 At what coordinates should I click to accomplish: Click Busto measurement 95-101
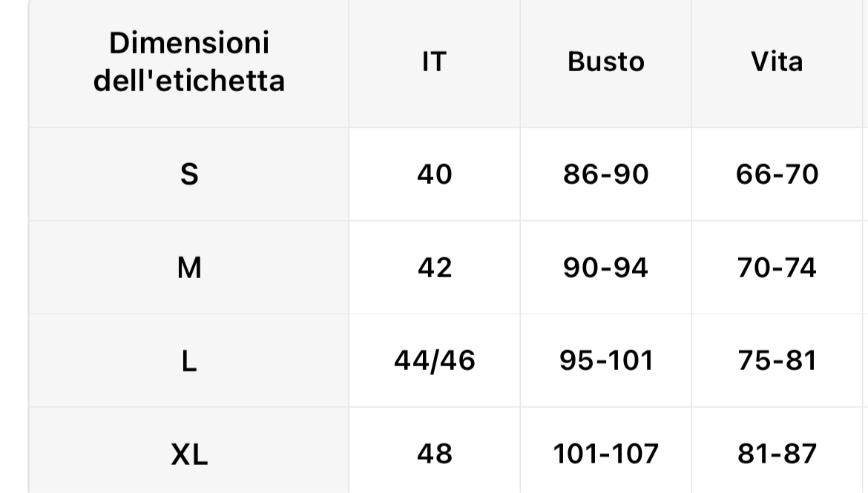pyautogui.click(x=606, y=361)
